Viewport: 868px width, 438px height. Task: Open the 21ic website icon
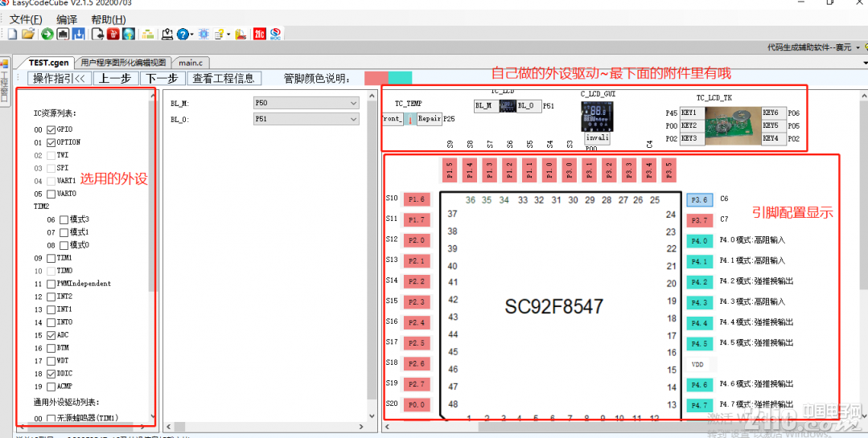260,35
